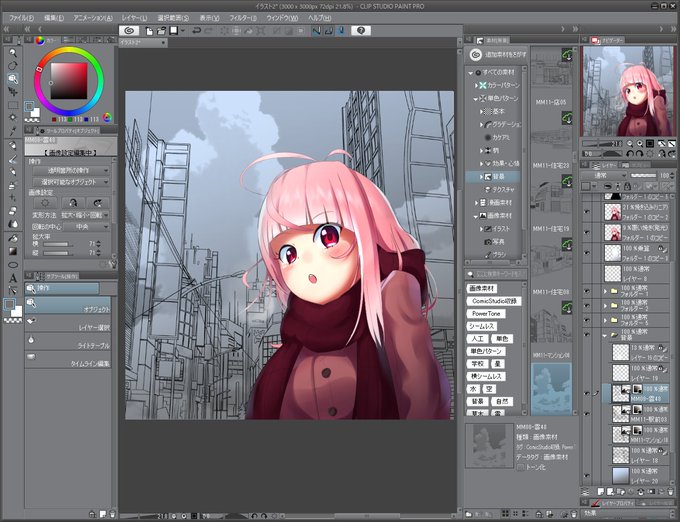This screenshot has width=680, height=522.
Task: Open the ウィンドウ menu
Action: tap(282, 18)
